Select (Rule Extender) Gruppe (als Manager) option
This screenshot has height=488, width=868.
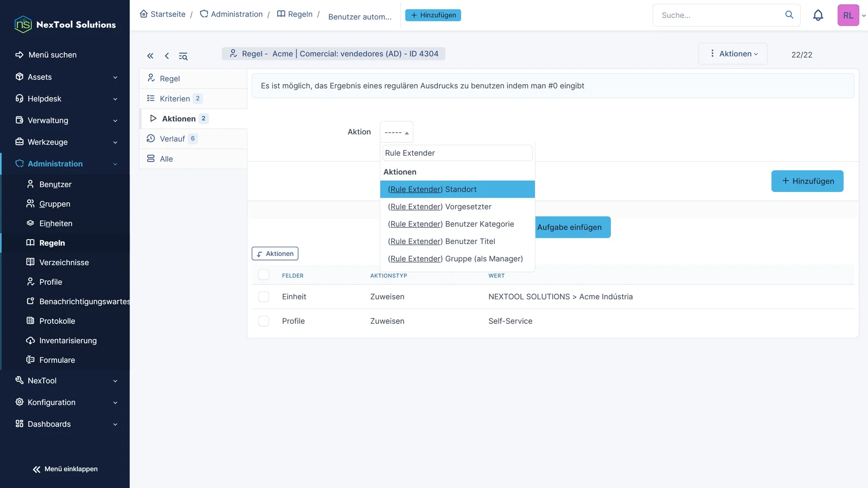coord(457,259)
